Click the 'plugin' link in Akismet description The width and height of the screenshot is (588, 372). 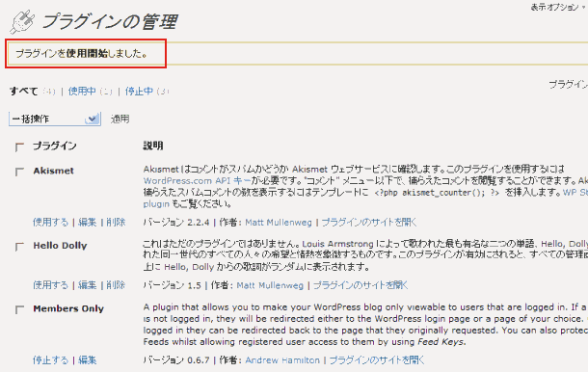coord(156,204)
